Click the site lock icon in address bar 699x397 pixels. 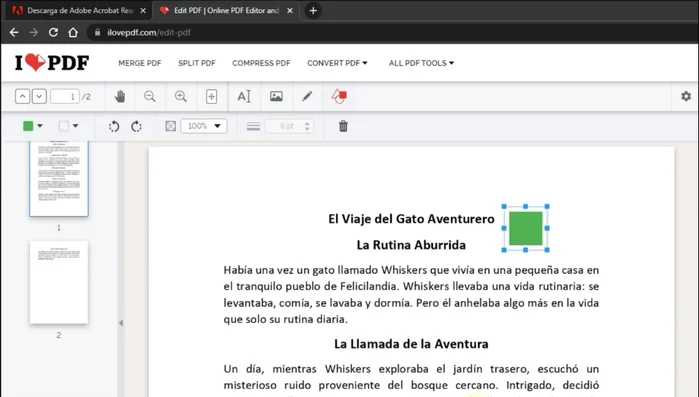[97, 32]
